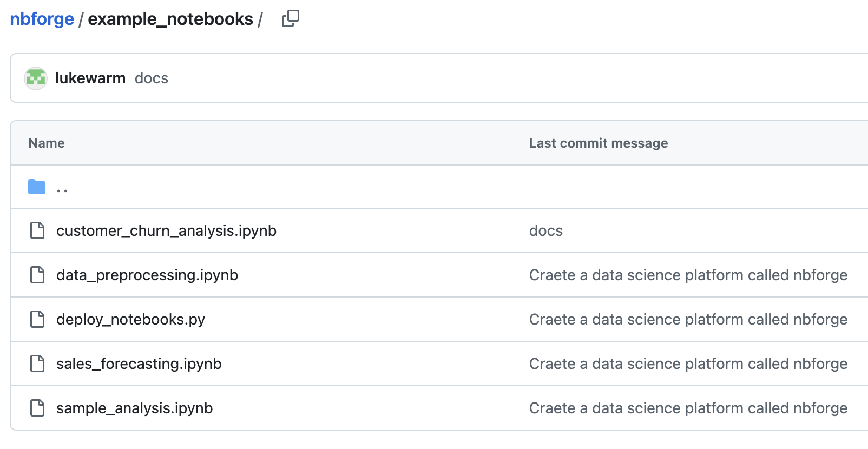This screenshot has width=868, height=449.
Task: Click the 'Last commit message' column header
Action: pos(599,143)
